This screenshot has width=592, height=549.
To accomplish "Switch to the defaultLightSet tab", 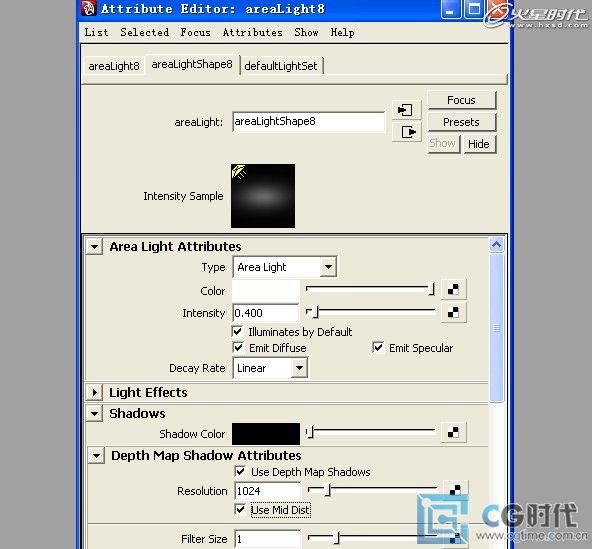I will coord(281,66).
